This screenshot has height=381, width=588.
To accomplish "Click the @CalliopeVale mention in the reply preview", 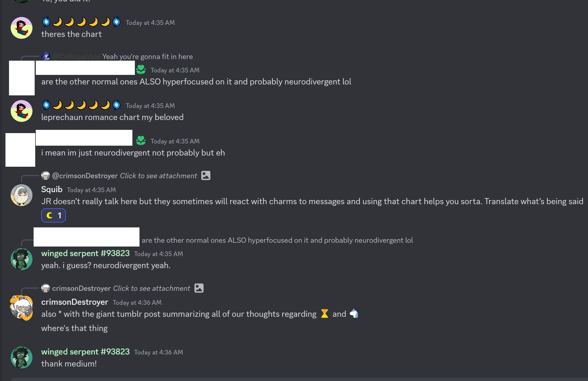I will [x=76, y=57].
